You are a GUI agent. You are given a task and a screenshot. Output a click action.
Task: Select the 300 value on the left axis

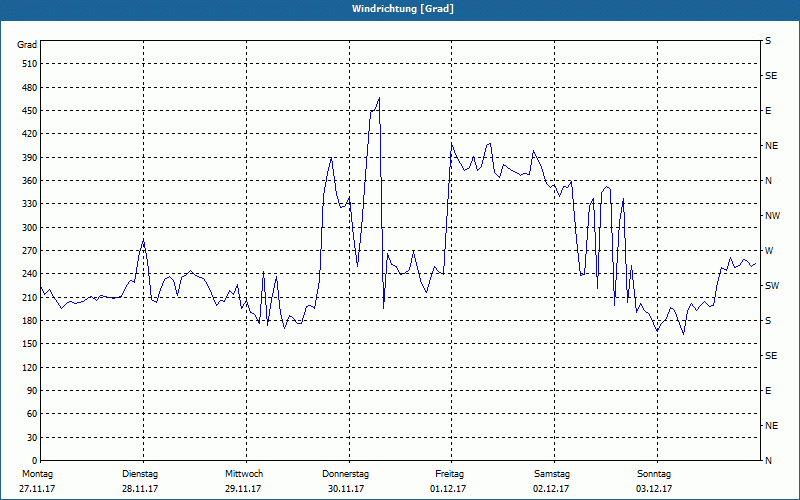(30, 228)
